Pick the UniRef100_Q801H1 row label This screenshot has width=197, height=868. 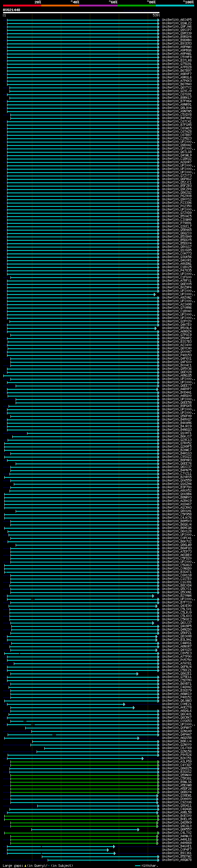[x=176, y=511]
